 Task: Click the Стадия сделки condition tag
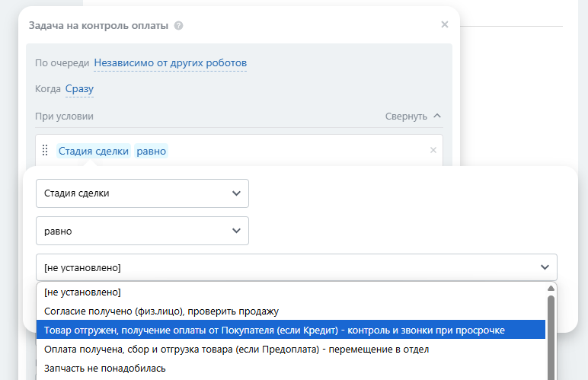pos(94,151)
